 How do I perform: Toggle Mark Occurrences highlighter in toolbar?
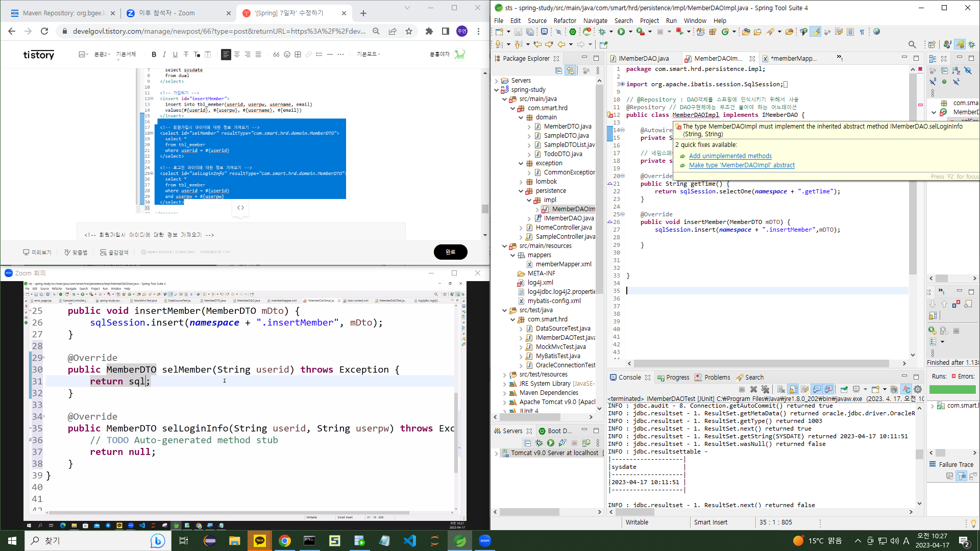815,32
